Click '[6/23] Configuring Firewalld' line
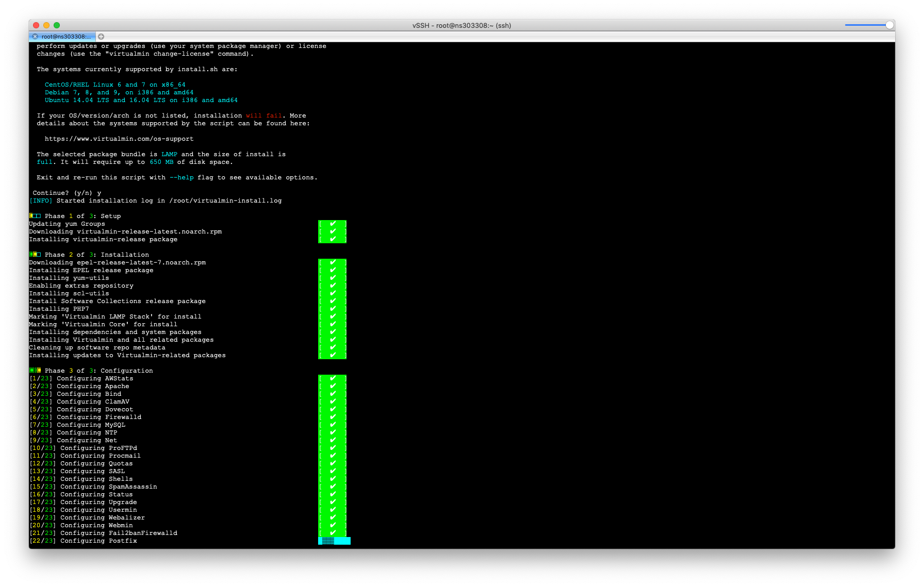This screenshot has width=924, height=587. click(x=86, y=417)
